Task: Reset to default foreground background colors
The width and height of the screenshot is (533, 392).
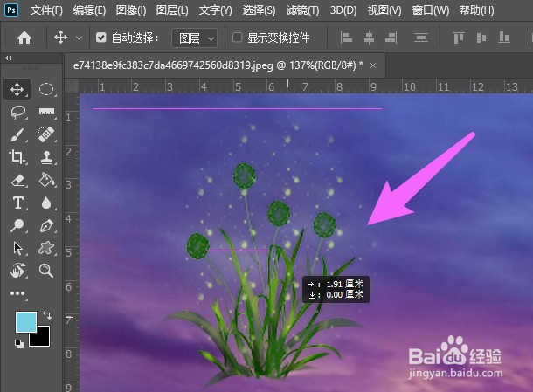Action: click(19, 344)
